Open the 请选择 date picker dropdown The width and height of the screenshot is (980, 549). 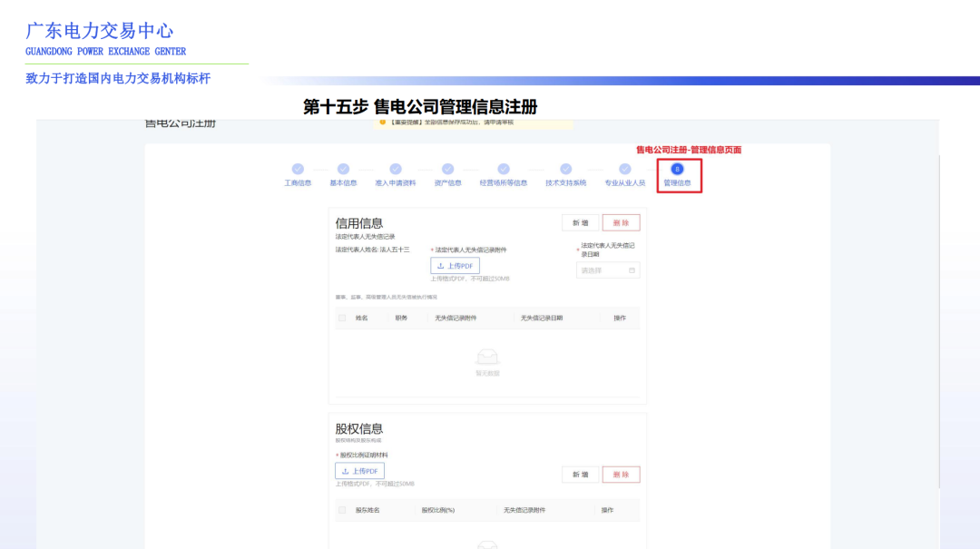603,270
